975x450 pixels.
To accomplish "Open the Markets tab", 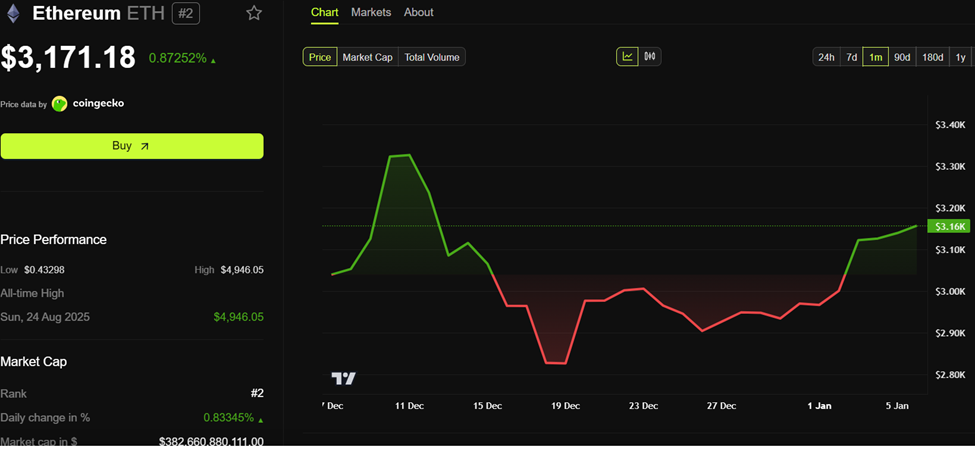I will [371, 12].
